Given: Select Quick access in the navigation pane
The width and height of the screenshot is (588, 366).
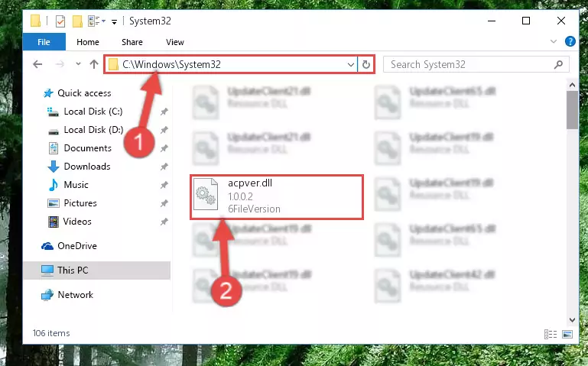Looking at the screenshot, I should point(84,93).
